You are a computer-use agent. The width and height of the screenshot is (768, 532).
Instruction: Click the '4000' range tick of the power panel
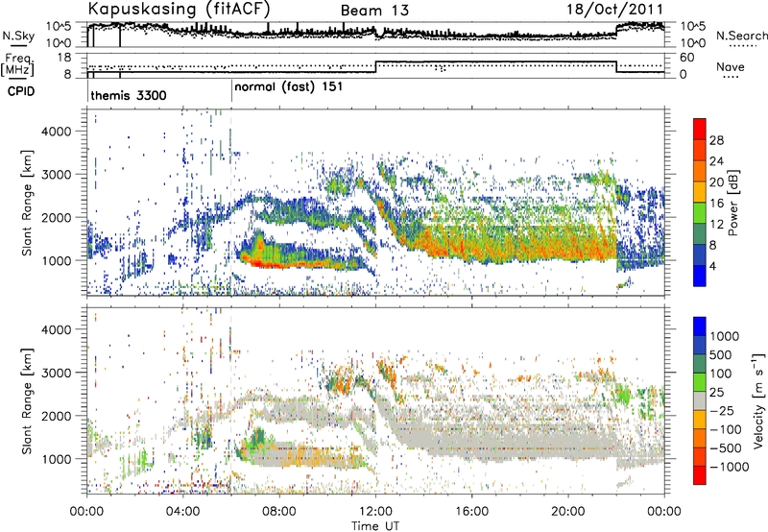(56, 132)
